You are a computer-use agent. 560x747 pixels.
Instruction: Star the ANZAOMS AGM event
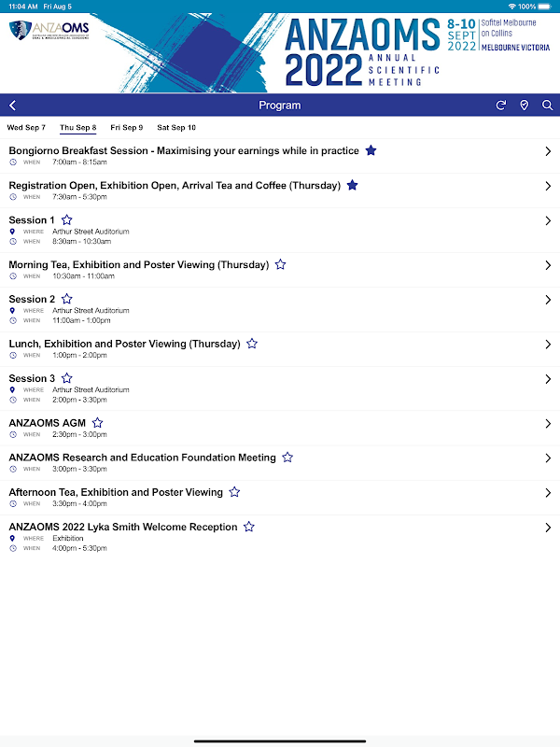click(x=98, y=423)
